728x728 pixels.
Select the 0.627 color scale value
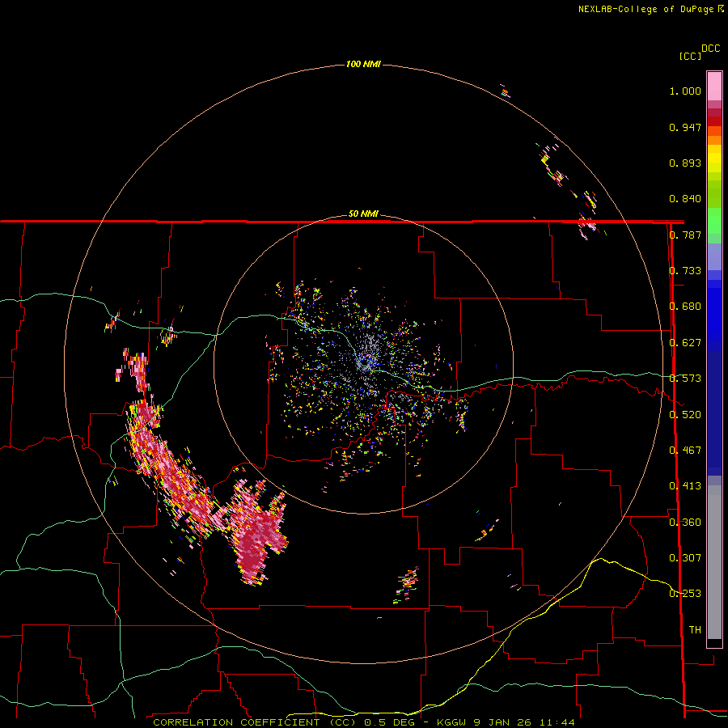point(685,343)
